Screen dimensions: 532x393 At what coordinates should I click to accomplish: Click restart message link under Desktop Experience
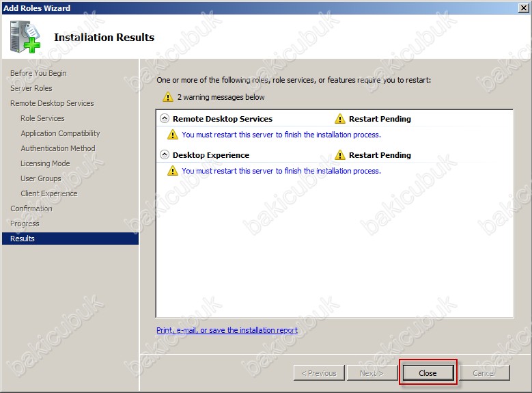click(281, 171)
